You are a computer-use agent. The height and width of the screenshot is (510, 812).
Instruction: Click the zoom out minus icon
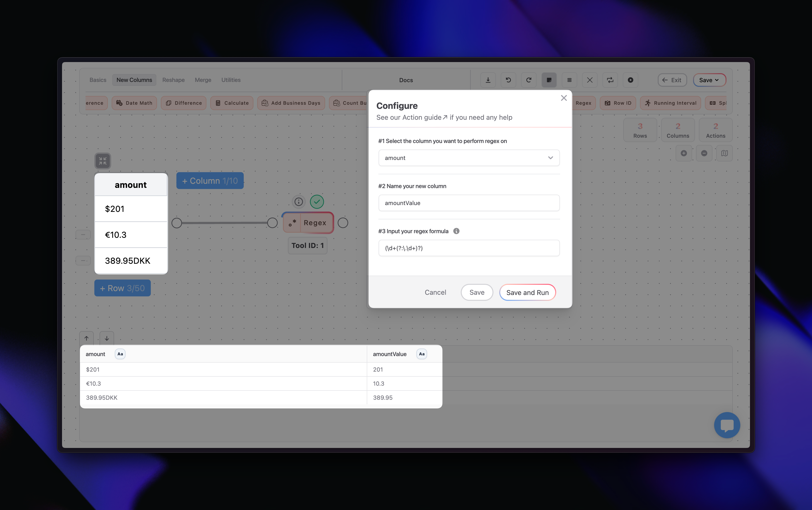point(704,153)
